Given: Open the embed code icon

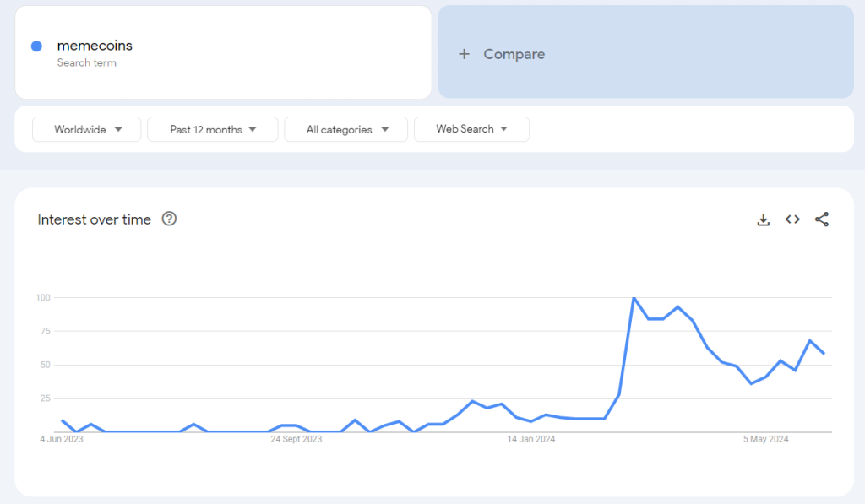Looking at the screenshot, I should (x=792, y=219).
